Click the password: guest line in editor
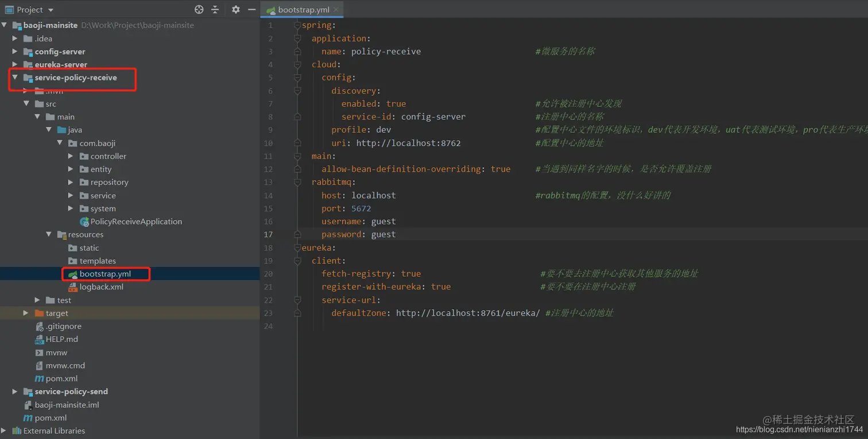This screenshot has width=868, height=439. coord(359,234)
